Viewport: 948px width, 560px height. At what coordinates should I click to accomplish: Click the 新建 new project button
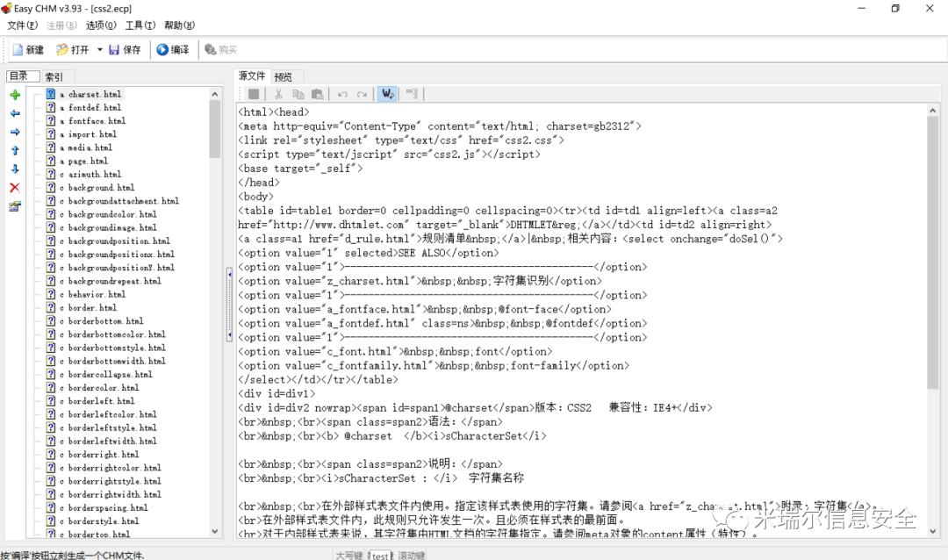tap(28, 49)
